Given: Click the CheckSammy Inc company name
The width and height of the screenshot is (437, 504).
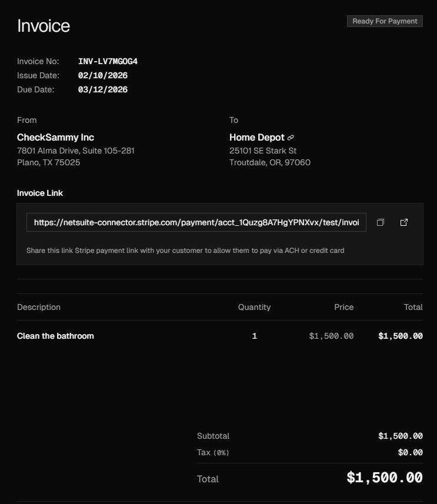Looking at the screenshot, I should [x=56, y=137].
